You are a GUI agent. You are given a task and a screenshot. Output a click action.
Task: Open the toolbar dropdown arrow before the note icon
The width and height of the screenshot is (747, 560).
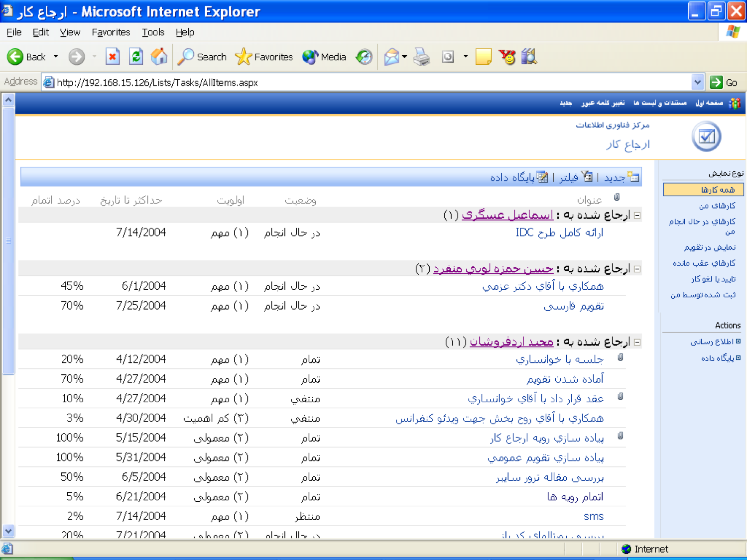466,57
